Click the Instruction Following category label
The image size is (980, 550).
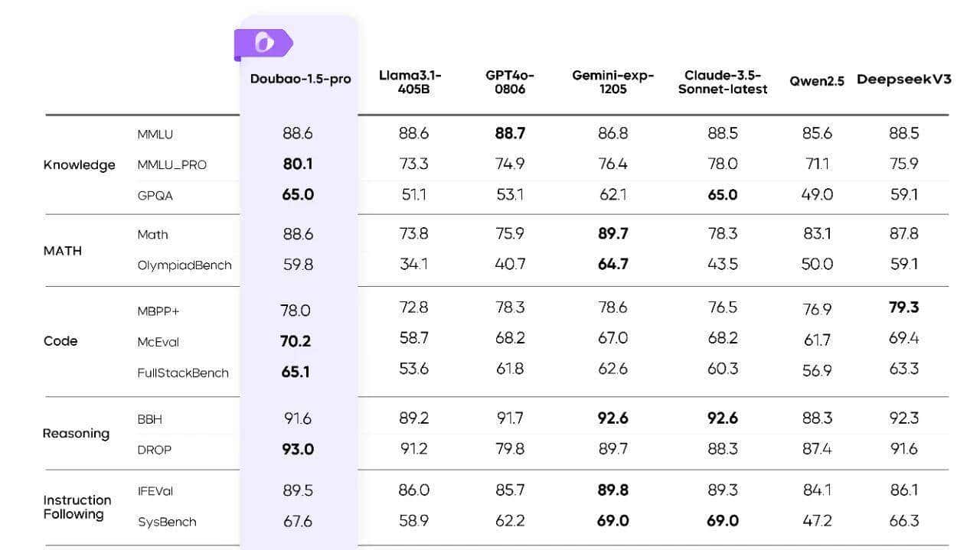(x=77, y=507)
